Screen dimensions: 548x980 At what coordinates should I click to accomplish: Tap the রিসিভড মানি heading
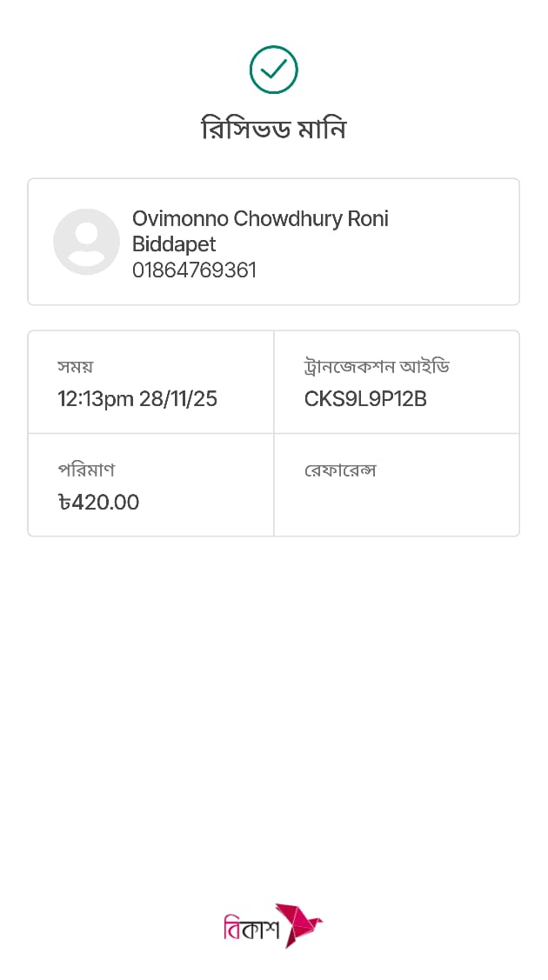point(274,129)
